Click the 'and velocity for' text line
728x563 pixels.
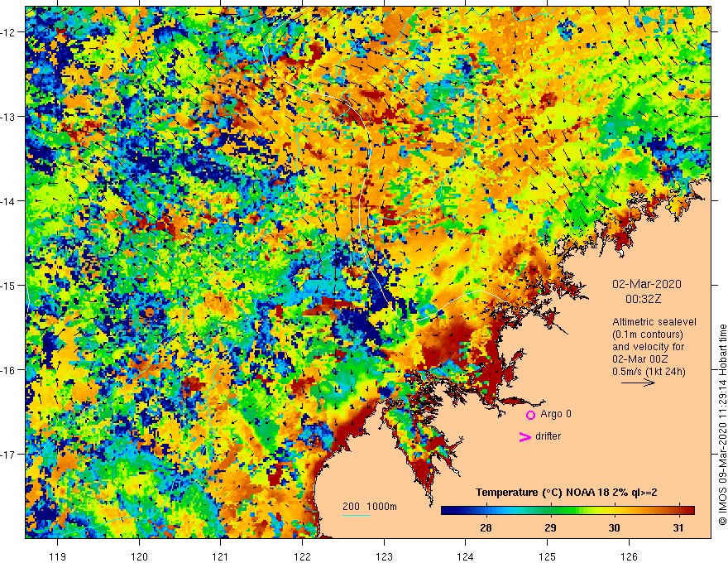(648, 347)
